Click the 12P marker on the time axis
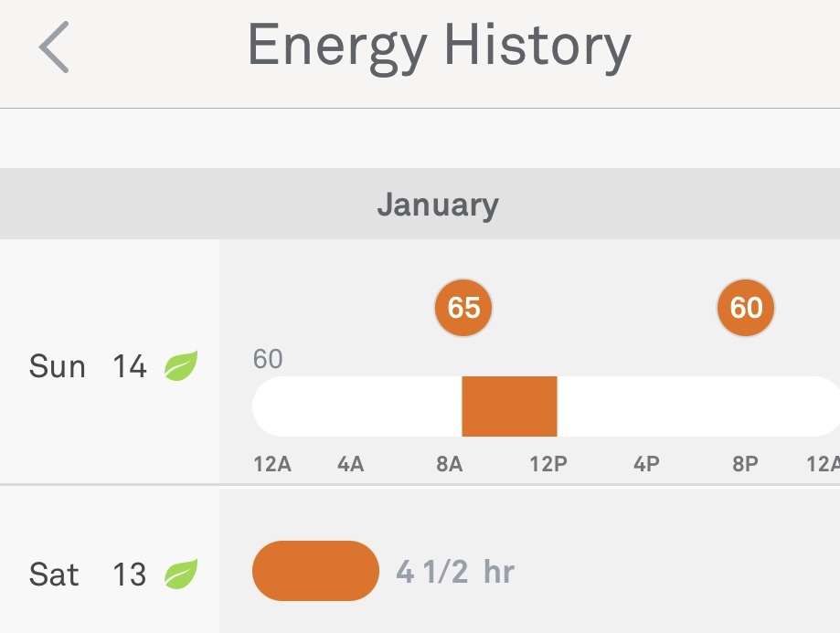 (548, 464)
